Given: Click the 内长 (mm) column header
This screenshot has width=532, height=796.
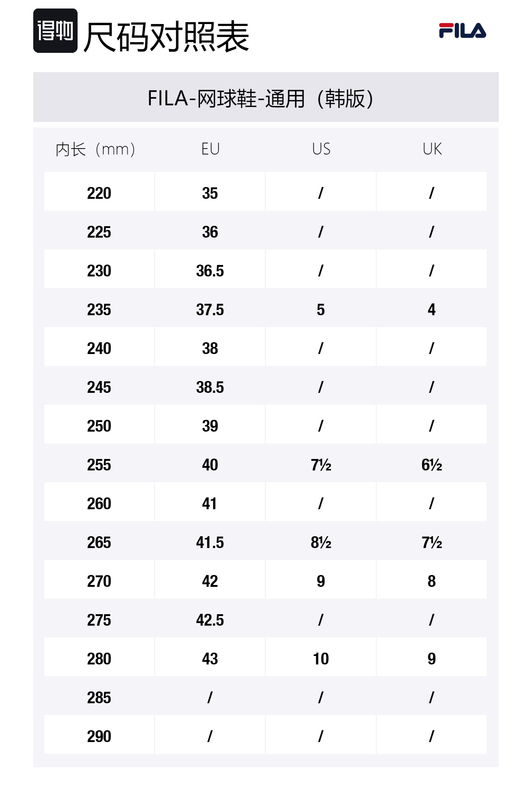Looking at the screenshot, I should (x=96, y=149).
